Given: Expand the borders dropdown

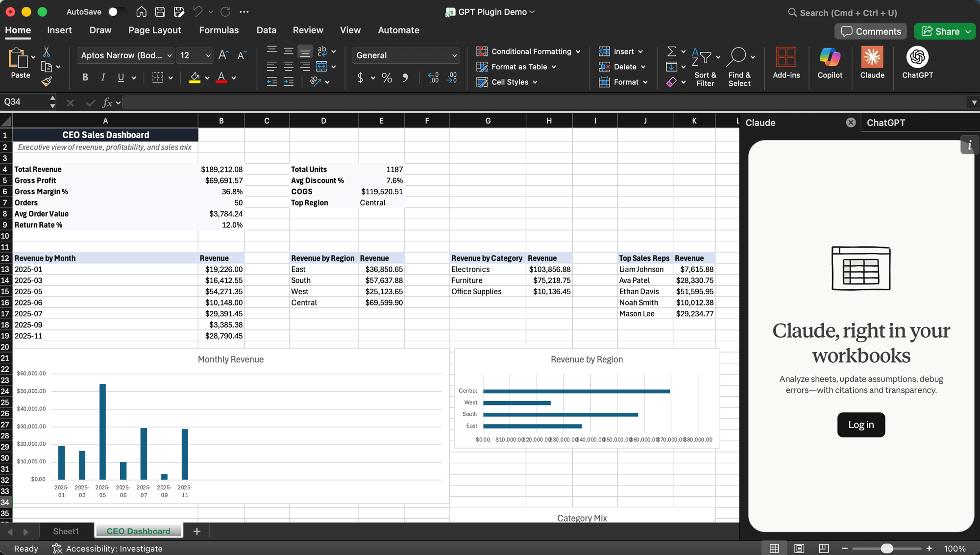Looking at the screenshot, I should 170,77.
